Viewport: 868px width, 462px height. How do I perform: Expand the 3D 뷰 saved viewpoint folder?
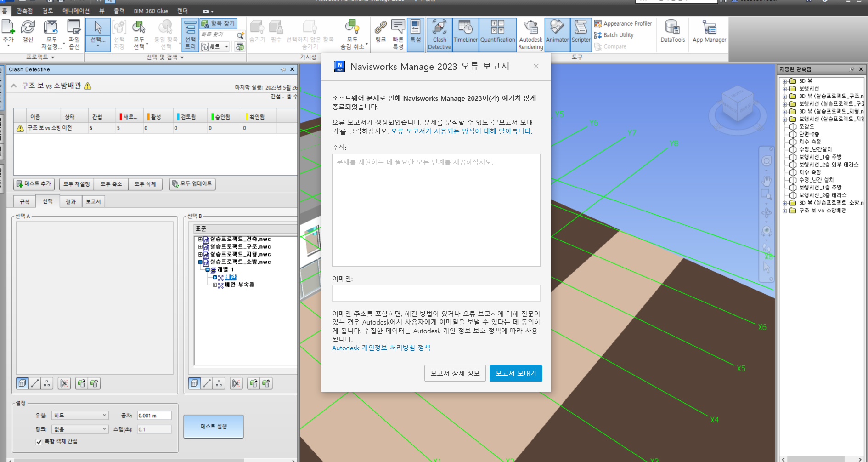pyautogui.click(x=785, y=81)
